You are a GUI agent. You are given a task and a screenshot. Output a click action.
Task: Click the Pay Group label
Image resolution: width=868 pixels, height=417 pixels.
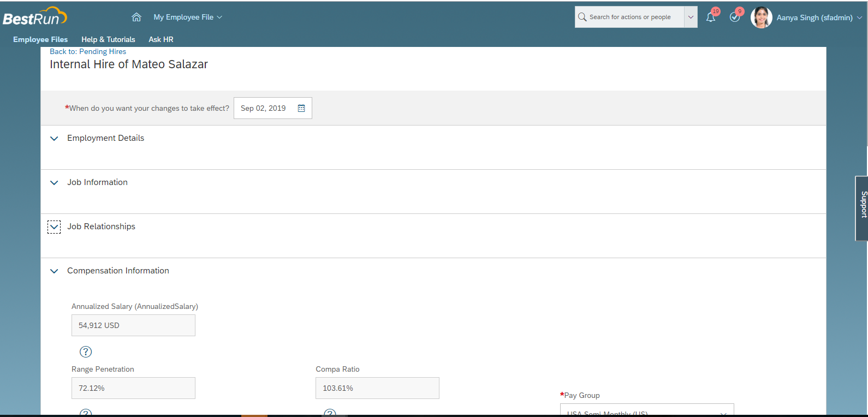(x=581, y=395)
